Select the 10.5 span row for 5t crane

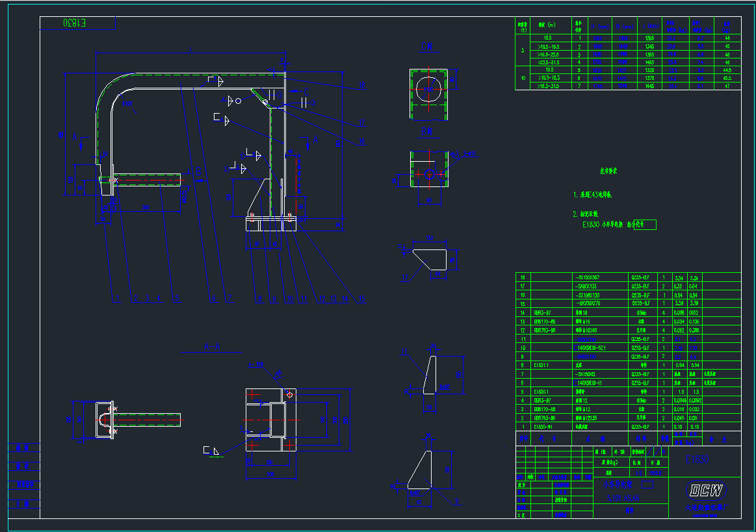tap(548, 38)
